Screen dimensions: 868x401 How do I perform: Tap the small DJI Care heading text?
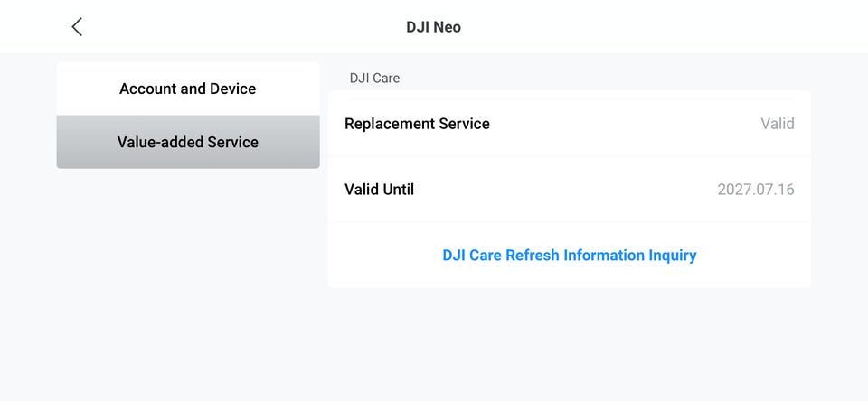(x=374, y=79)
